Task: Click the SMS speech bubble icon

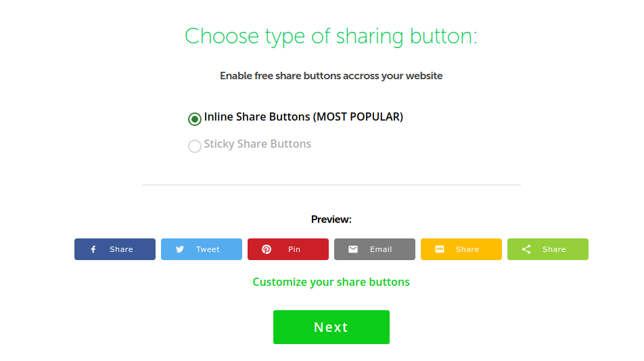Action: click(440, 249)
